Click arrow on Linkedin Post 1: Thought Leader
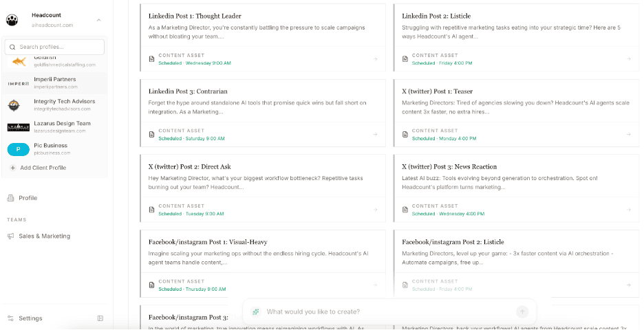The image size is (644, 330). [375, 59]
